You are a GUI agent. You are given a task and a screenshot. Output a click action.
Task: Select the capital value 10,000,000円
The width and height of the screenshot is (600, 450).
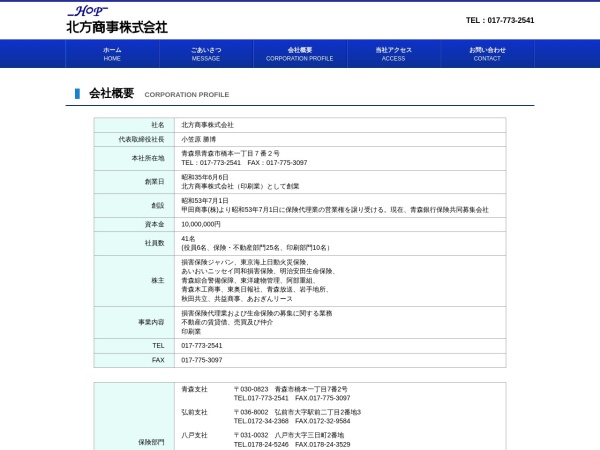click(201, 225)
